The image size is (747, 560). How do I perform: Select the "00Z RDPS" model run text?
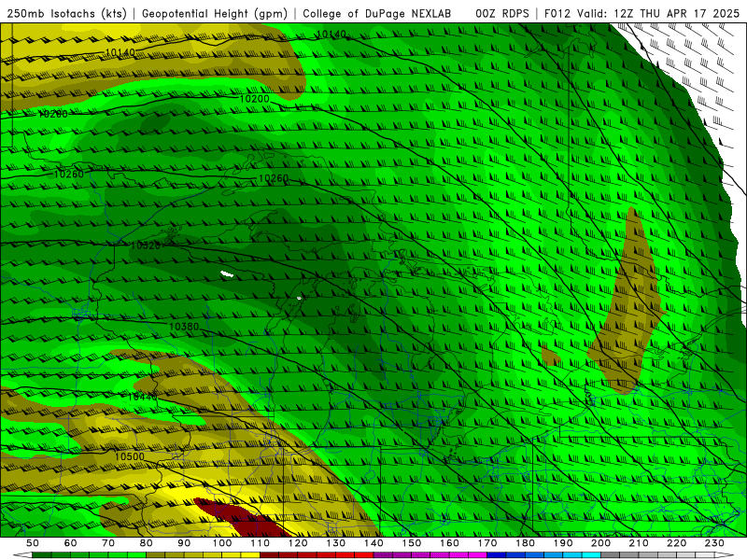point(502,14)
